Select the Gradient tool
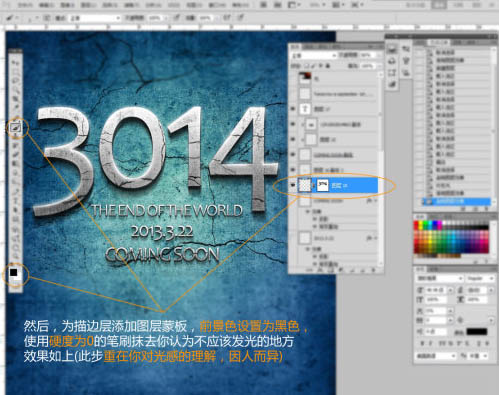Image resolution: width=499 pixels, height=395 pixels. pyautogui.click(x=15, y=163)
